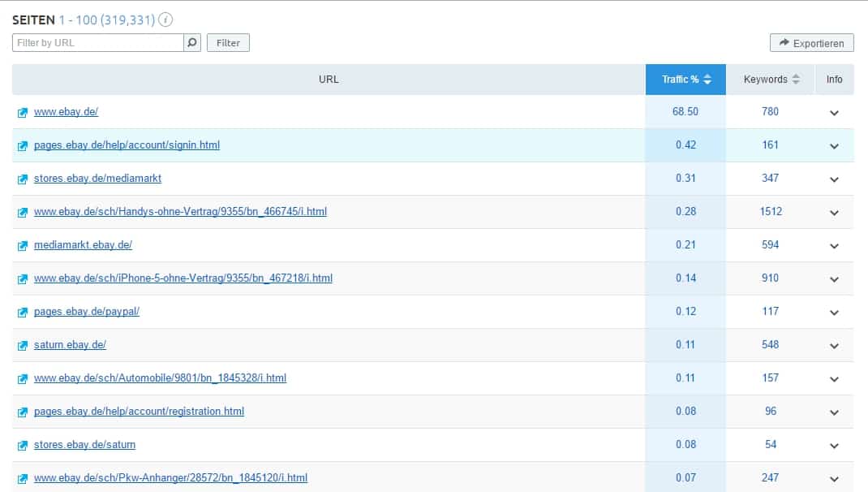This screenshot has width=868, height=492.
Task: Expand info for stores.ebay.de/saturn row
Action: pos(834,445)
